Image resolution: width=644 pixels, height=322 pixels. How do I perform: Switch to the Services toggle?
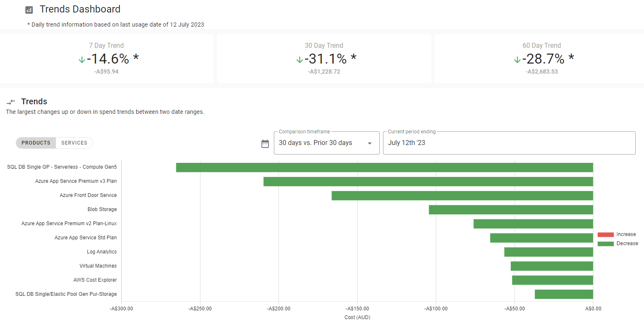click(x=74, y=143)
